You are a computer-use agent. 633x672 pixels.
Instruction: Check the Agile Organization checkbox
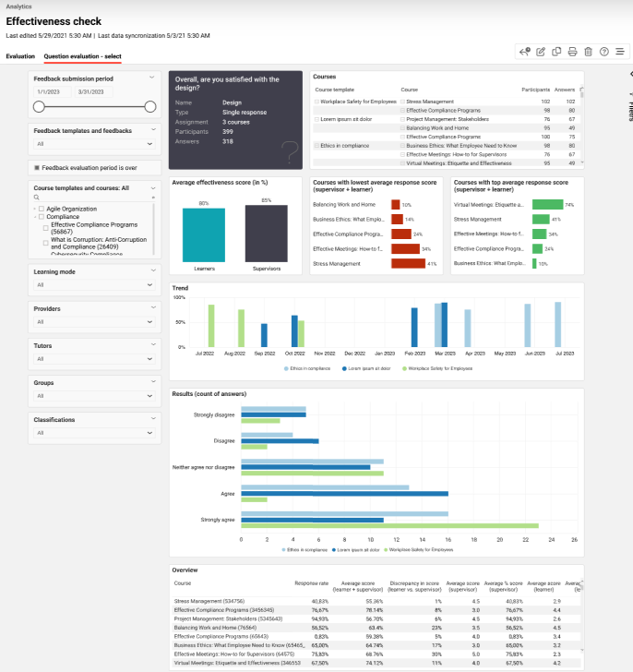[x=42, y=209]
